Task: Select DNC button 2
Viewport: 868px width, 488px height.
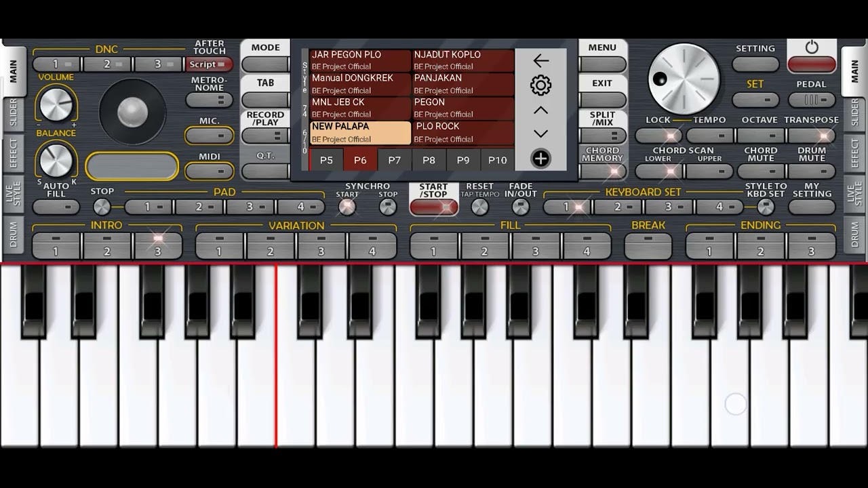Action: [x=107, y=64]
